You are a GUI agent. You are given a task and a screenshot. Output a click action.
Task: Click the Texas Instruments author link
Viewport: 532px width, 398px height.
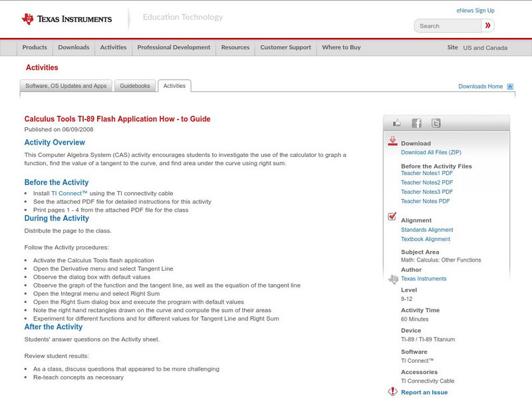click(x=424, y=279)
